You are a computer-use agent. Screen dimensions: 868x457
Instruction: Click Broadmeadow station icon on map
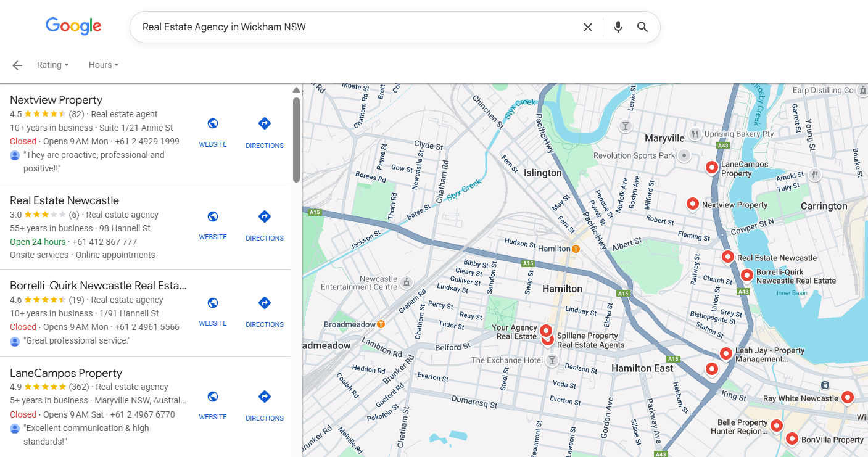coord(381,324)
